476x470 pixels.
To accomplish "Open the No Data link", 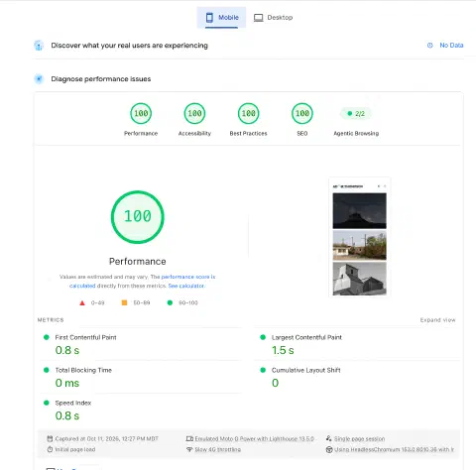I will (x=451, y=46).
